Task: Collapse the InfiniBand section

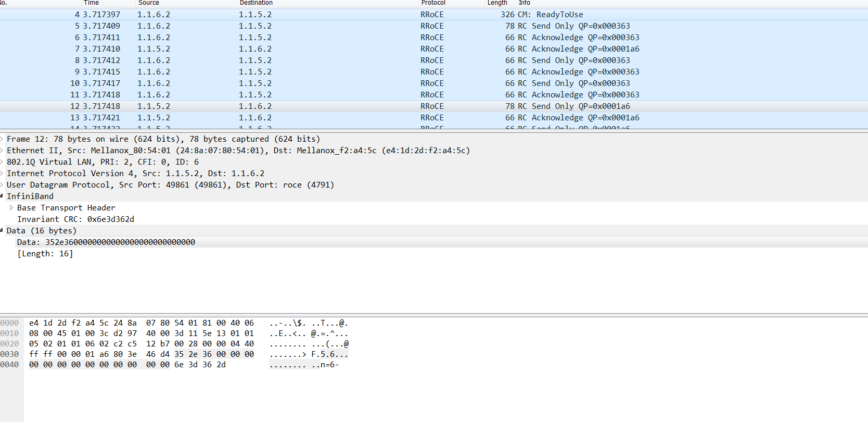Action: pyautogui.click(x=2, y=196)
